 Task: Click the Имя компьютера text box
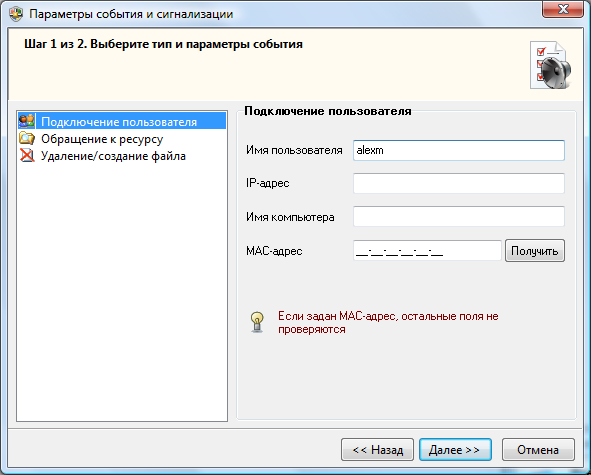459,216
